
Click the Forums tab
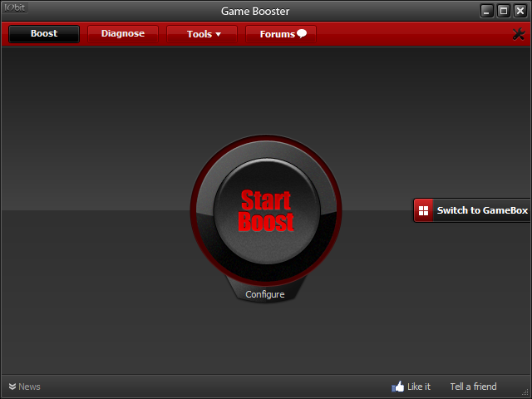(x=281, y=34)
